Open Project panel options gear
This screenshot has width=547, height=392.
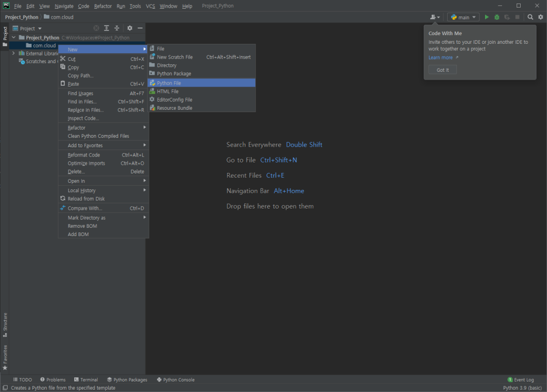pos(130,28)
